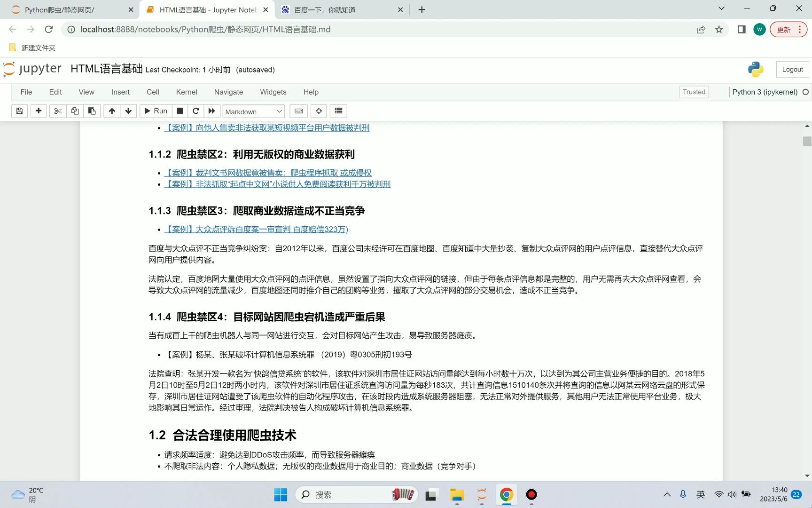Viewport: 812px width, 508px height.
Task: Restart the kernel with circular arrow
Action: pos(196,111)
